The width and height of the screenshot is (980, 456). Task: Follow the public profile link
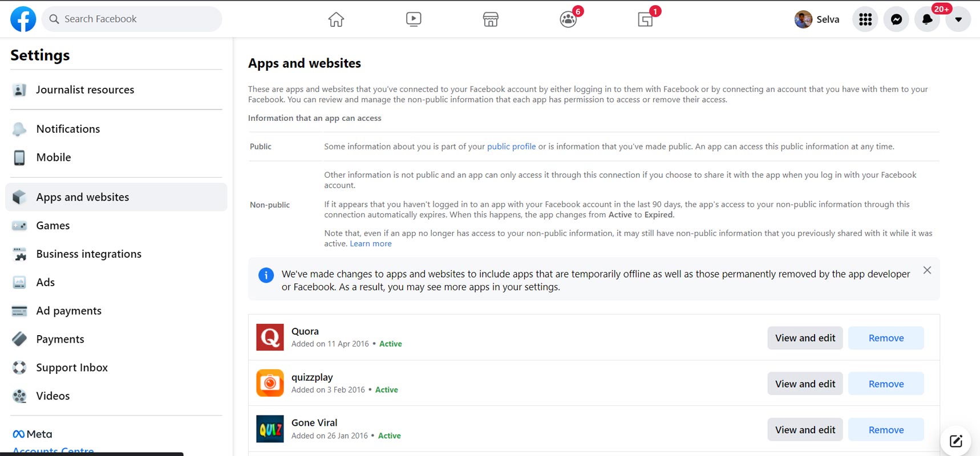click(x=511, y=146)
